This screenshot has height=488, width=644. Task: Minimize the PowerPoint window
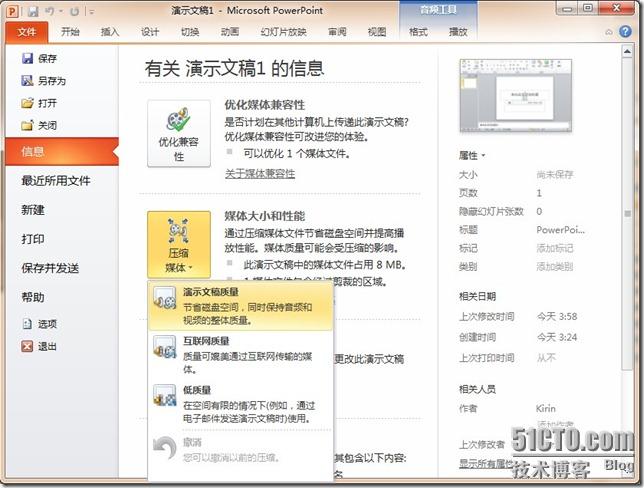tap(568, 8)
